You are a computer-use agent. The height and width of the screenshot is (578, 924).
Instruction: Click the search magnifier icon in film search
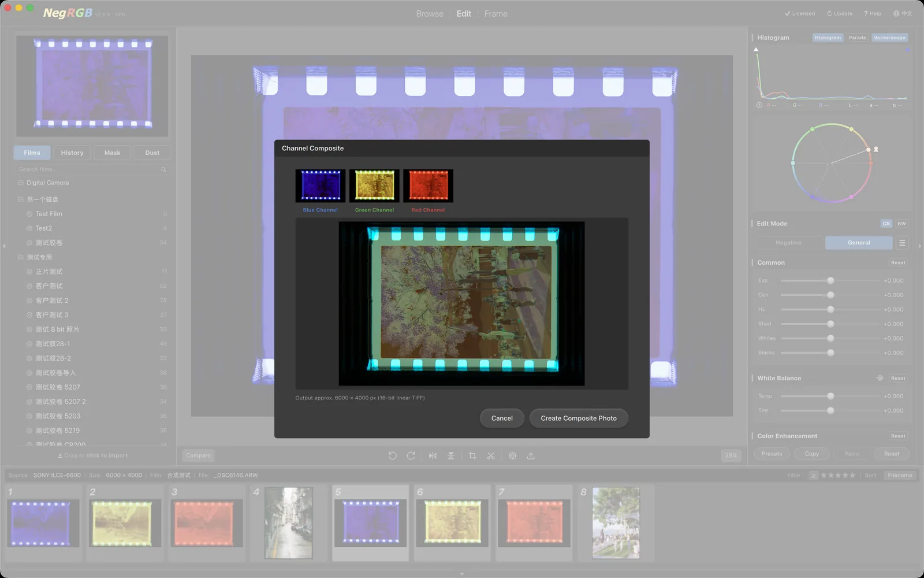point(163,169)
